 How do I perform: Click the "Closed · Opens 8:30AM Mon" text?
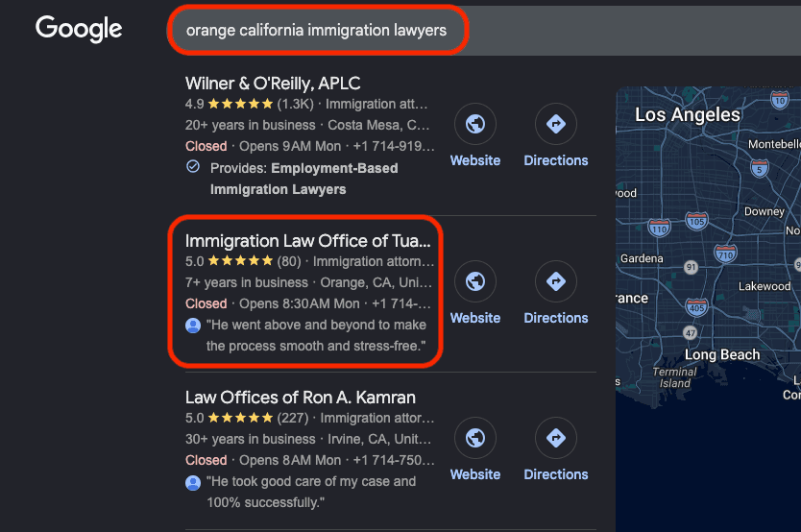click(272, 303)
